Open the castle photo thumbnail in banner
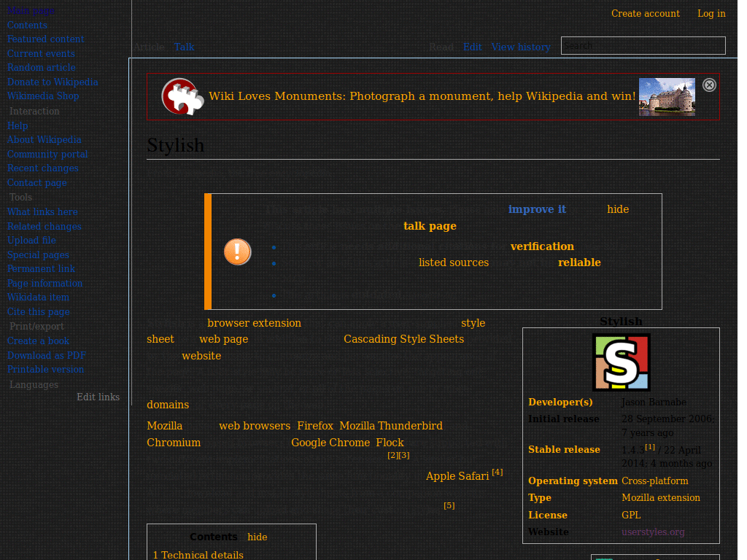Viewport: 747px width, 560px height. click(667, 97)
